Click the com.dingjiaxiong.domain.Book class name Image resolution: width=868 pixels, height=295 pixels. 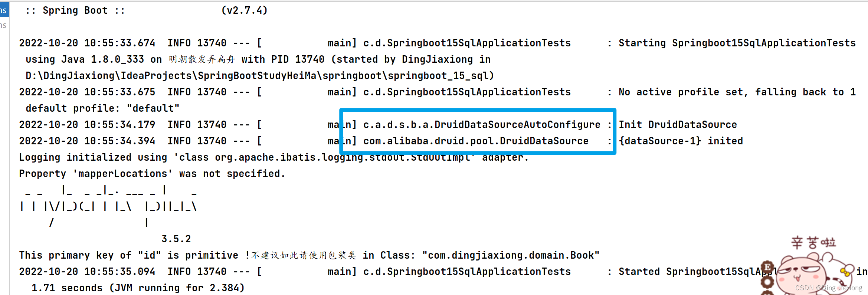click(x=511, y=255)
